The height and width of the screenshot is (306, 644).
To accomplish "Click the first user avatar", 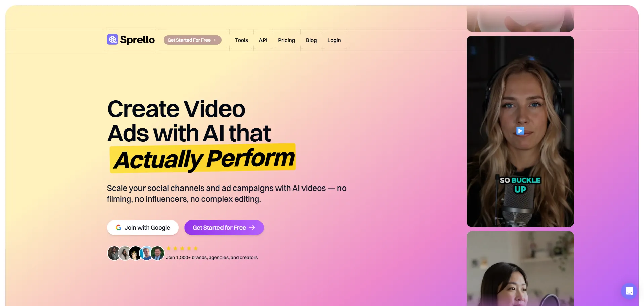I will point(114,253).
